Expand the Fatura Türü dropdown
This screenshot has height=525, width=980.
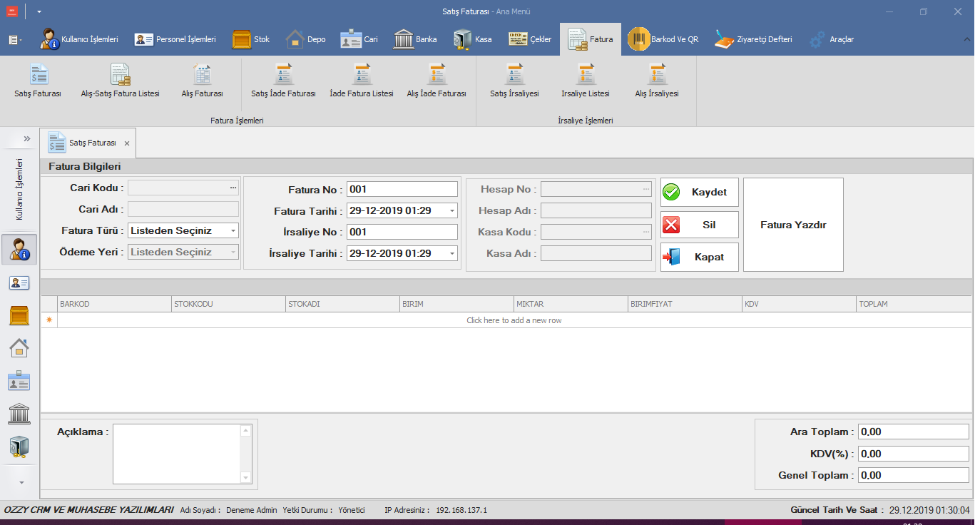233,231
